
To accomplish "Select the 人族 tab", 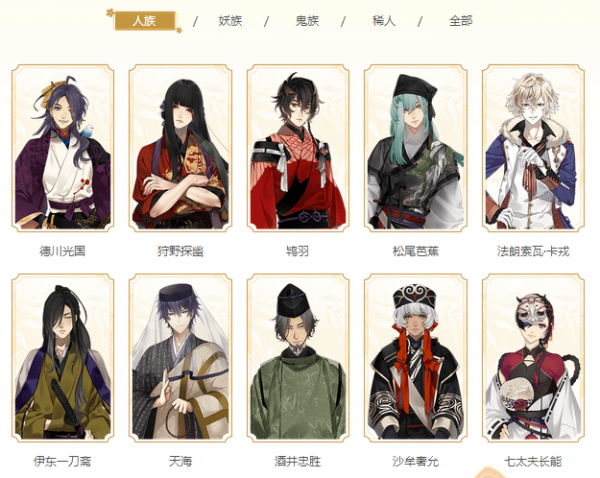I will [145, 21].
